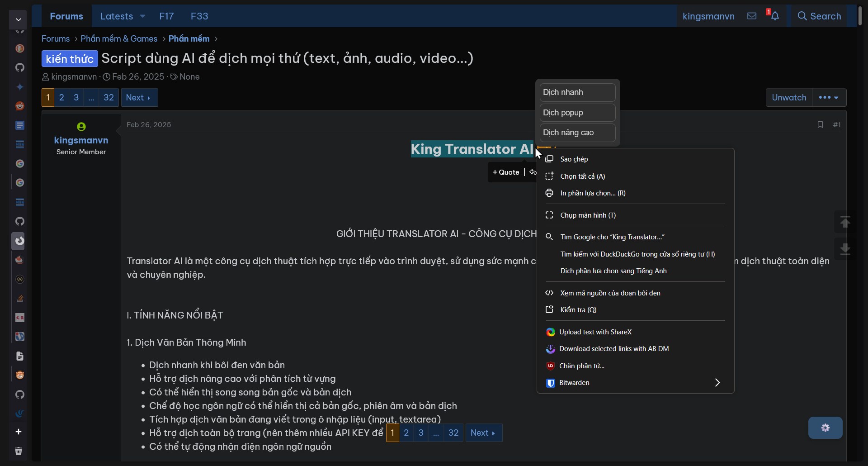Open the monkey-face tab in the sidebar
This screenshot has height=466, width=868.
coord(20,375)
